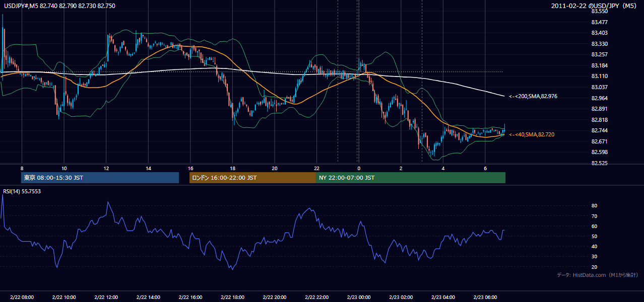Click price axis value 83.403
This screenshot has width=644, height=302.
(x=599, y=33)
